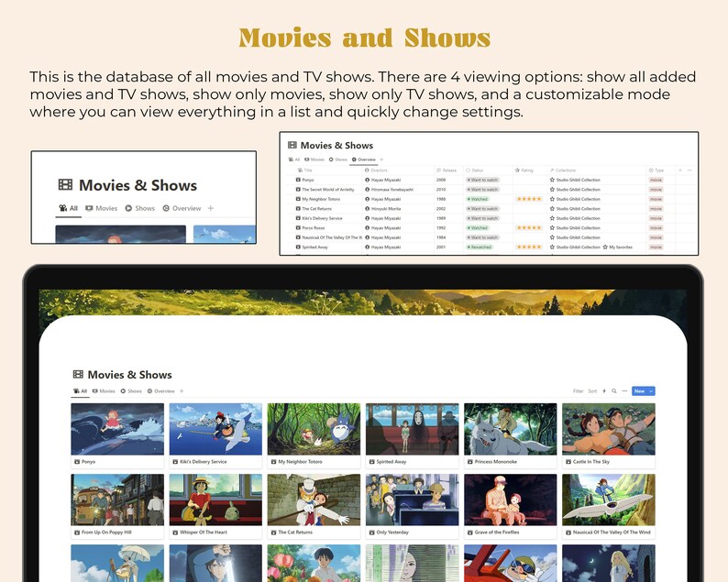This screenshot has height=582, width=728.
Task: Open Whisper Of The Heart card image
Action: (x=215, y=500)
